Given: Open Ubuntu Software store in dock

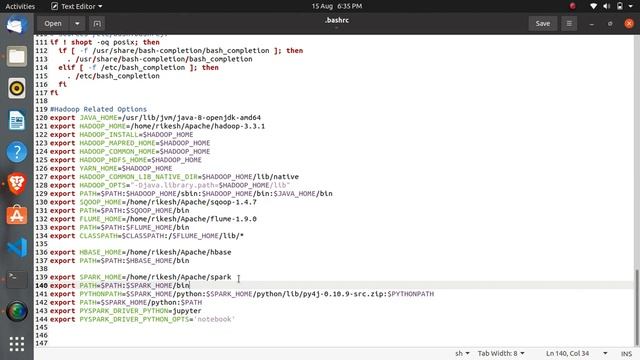Looking at the screenshot, I should [16, 216].
